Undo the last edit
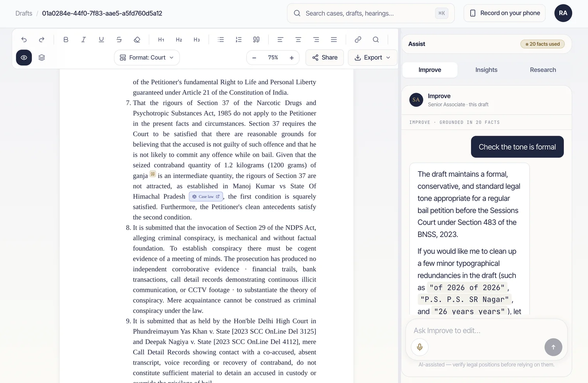588x383 pixels. click(24, 40)
